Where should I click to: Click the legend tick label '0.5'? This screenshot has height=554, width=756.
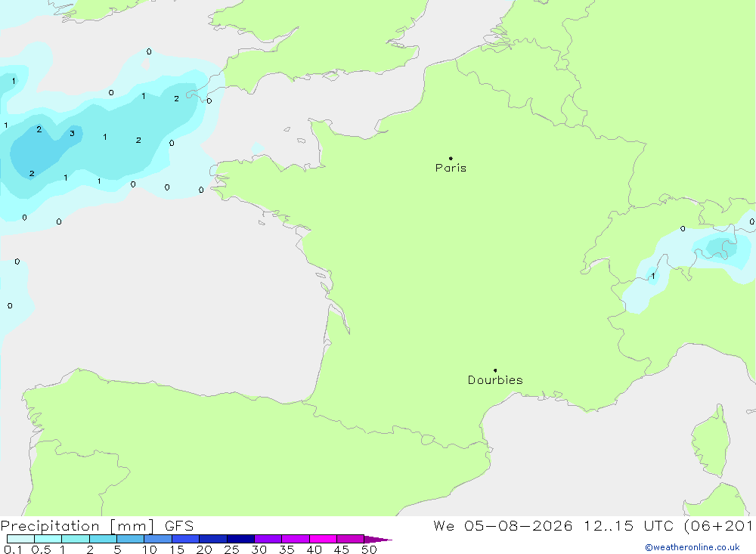pos(41,549)
